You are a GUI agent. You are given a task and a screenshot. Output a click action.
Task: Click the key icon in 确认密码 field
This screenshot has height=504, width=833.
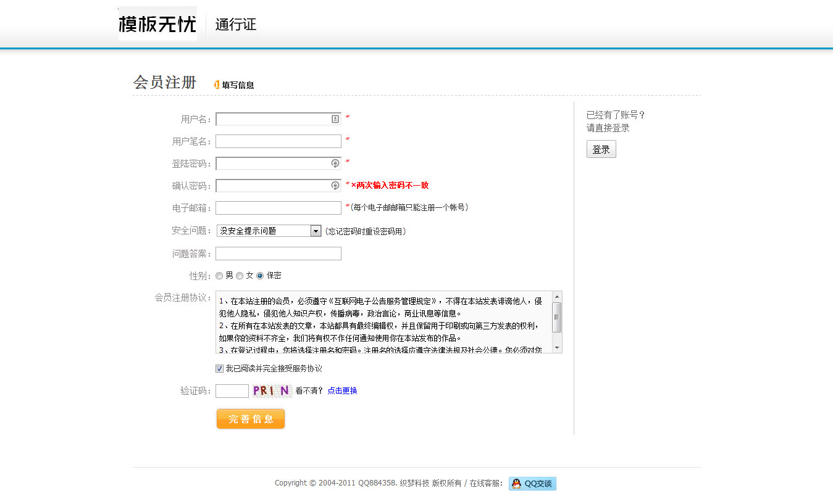click(x=335, y=186)
